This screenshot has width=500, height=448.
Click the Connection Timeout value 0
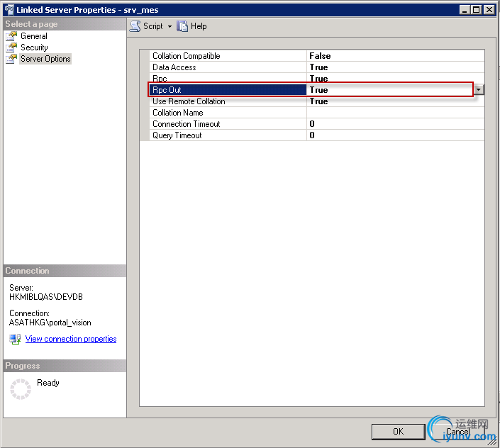coord(312,124)
